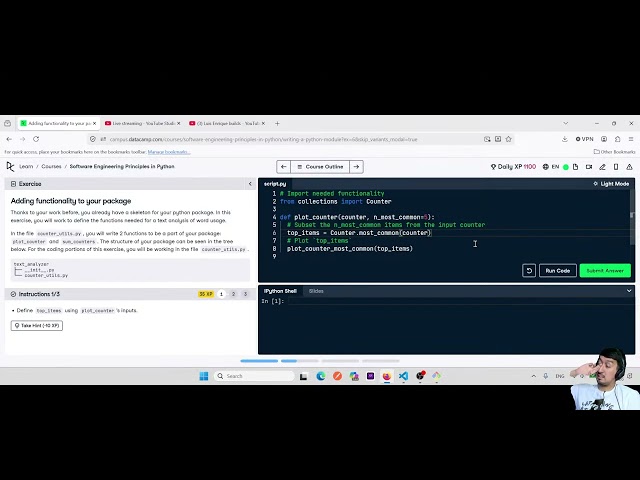
Task: Open a new browser tab with plus
Action: (277, 123)
